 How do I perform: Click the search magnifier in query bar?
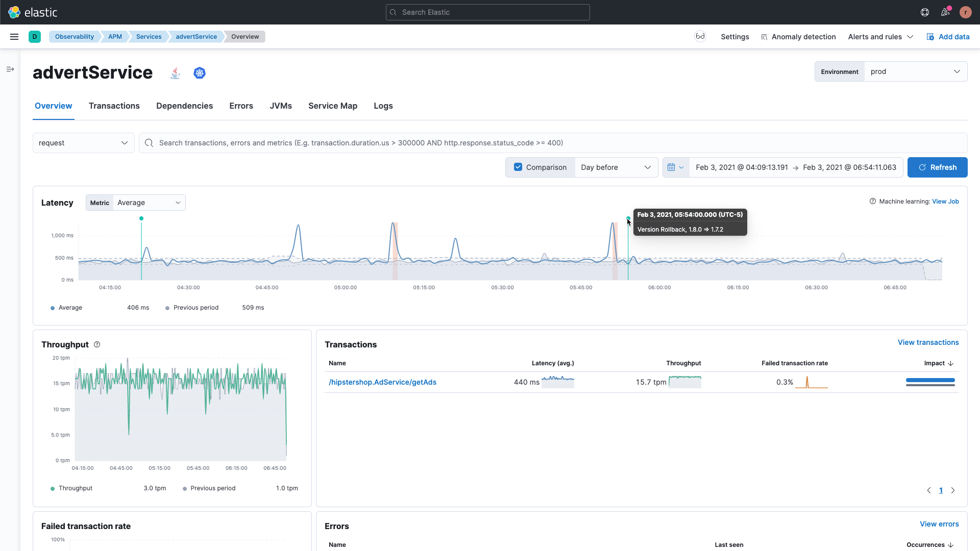pyautogui.click(x=149, y=143)
